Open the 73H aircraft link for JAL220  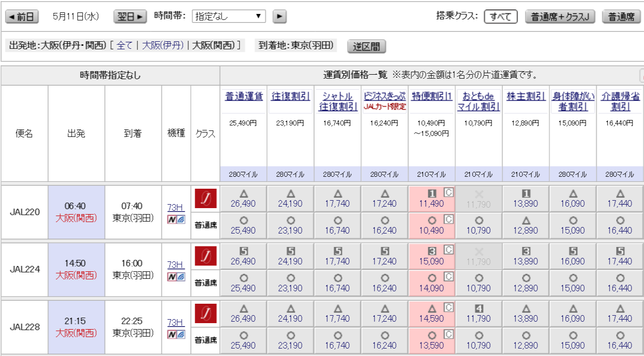pos(175,207)
